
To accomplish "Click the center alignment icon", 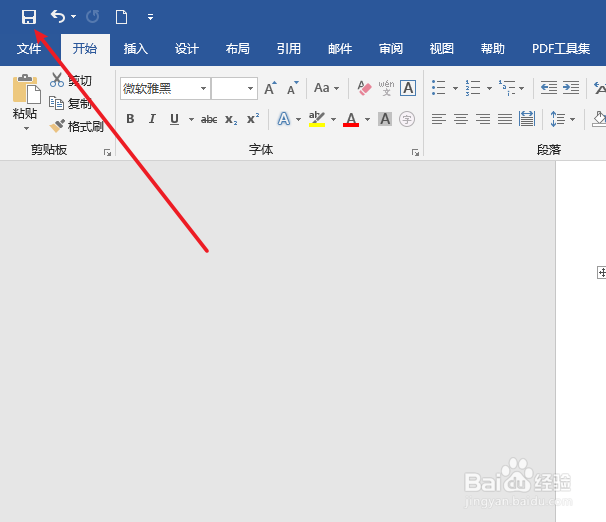I will point(461,119).
